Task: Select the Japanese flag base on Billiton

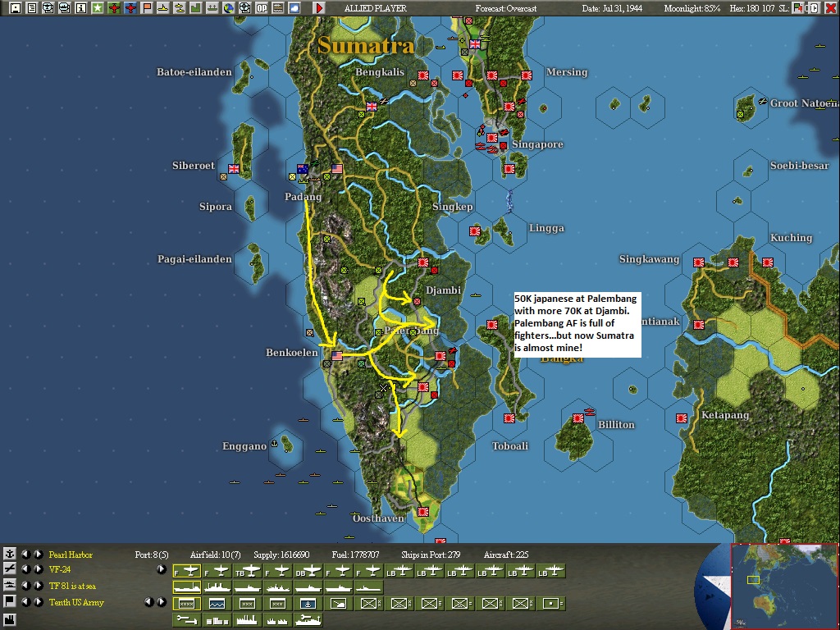Action: click(x=578, y=418)
